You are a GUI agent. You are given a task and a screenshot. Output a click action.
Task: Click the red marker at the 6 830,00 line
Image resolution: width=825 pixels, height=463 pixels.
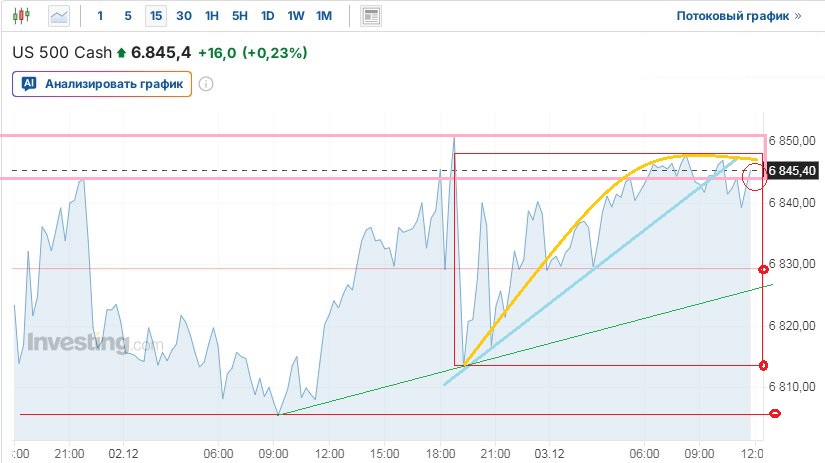coord(764,269)
